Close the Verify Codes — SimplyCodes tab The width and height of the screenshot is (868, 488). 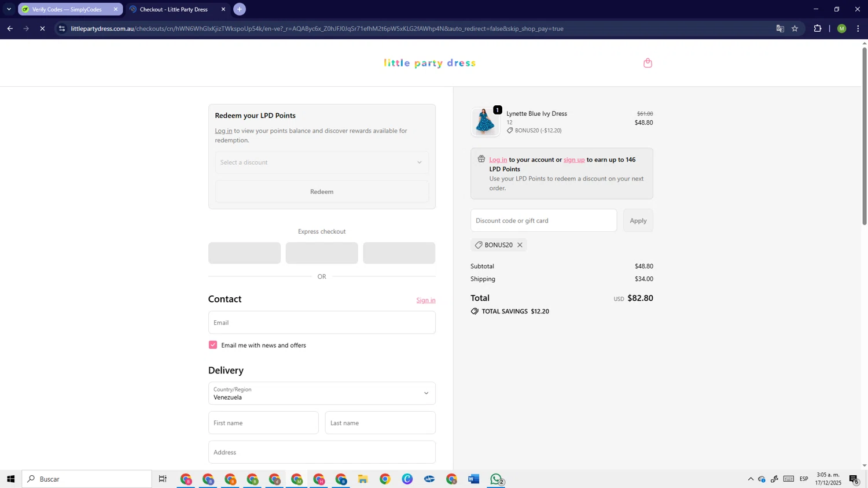coord(116,9)
